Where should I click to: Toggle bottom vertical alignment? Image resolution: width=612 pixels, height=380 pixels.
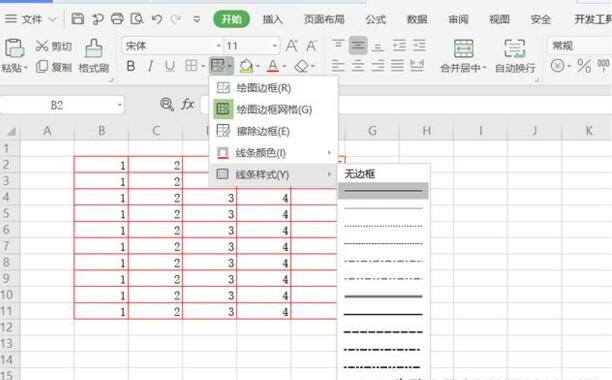[x=377, y=47]
